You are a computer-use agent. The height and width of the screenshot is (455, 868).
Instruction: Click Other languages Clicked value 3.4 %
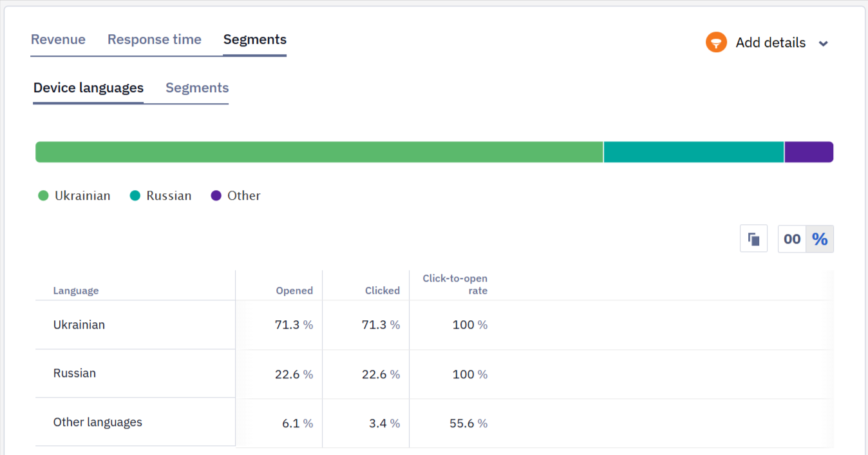click(x=384, y=423)
